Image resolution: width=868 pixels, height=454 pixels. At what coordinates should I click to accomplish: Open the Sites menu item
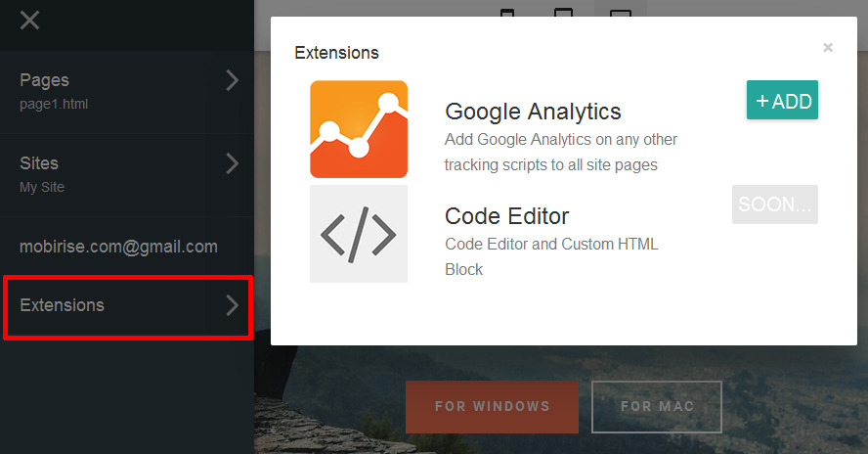pyautogui.click(x=127, y=174)
